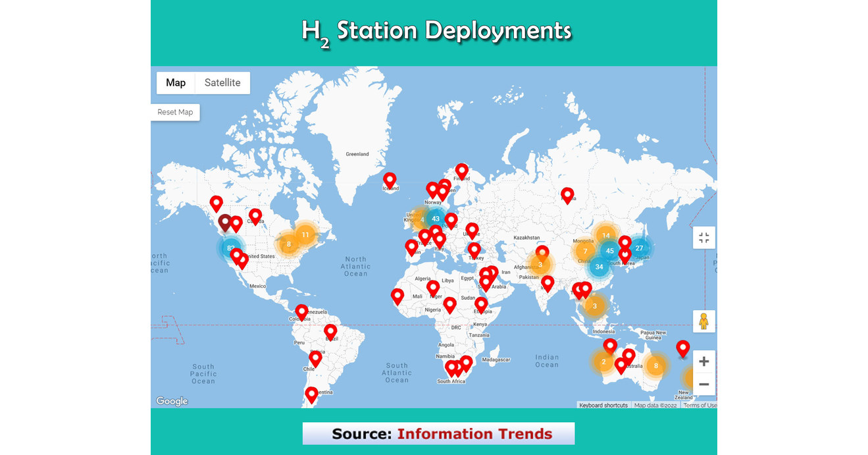868x455 pixels.
Task: Toggle fullscreen map mode
Action: point(703,237)
